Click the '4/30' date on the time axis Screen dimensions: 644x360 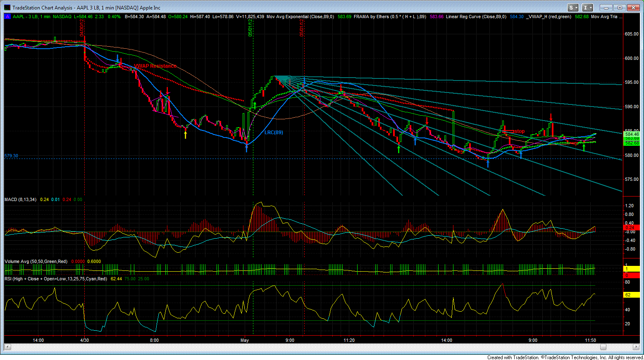pos(85,340)
